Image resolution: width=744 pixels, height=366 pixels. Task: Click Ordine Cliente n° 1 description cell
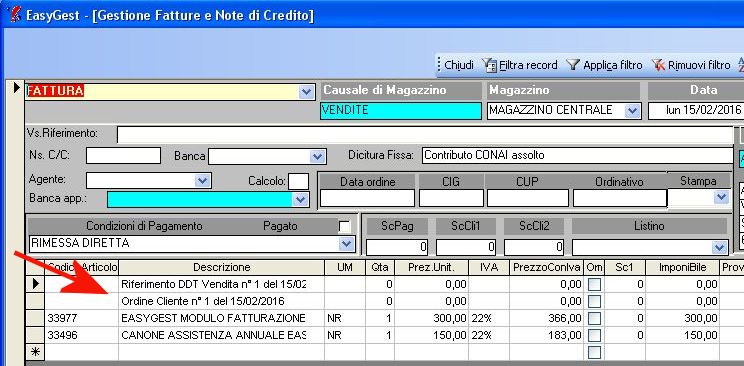(x=222, y=301)
